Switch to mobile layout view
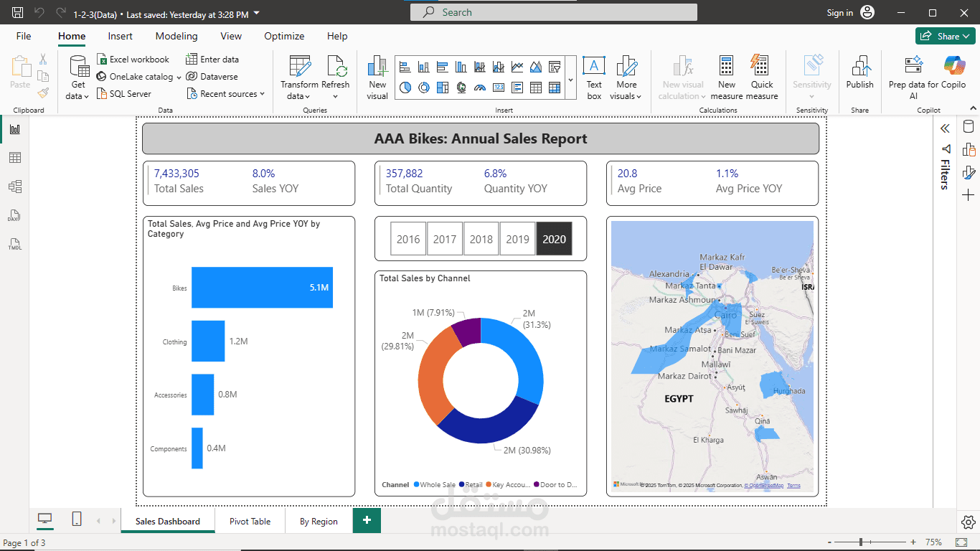980x551 pixels. tap(77, 519)
